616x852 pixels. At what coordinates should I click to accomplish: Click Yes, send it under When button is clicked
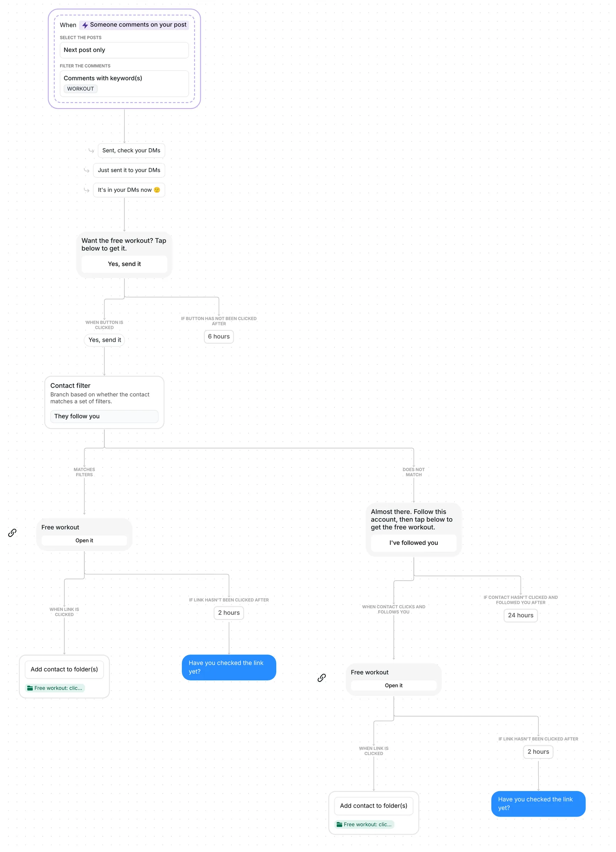105,340
